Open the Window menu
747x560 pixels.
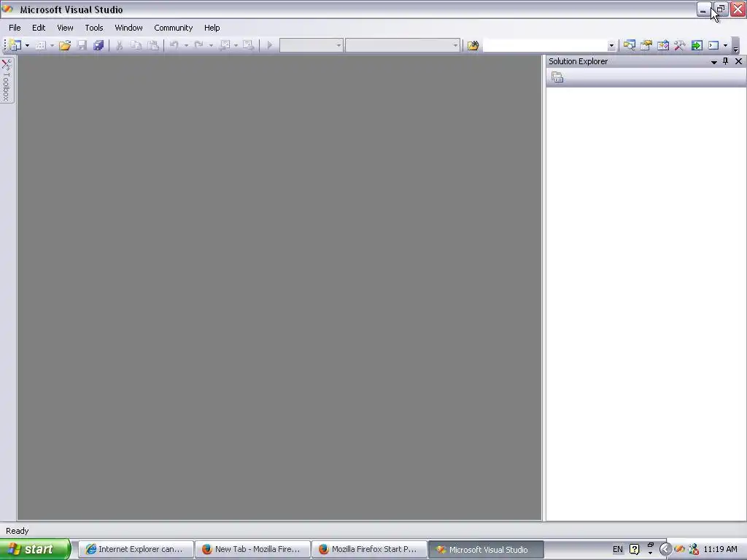128,28
